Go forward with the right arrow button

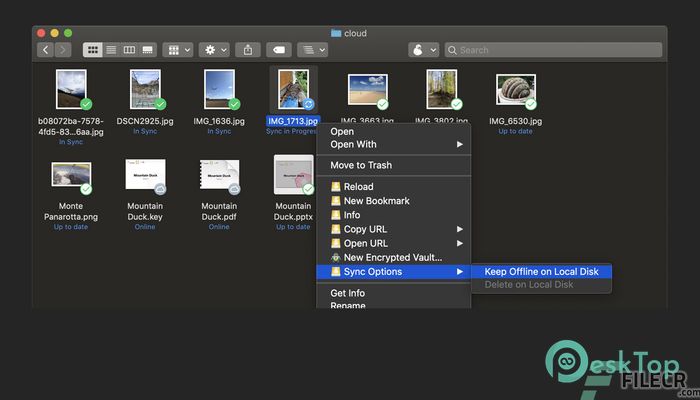click(63, 50)
